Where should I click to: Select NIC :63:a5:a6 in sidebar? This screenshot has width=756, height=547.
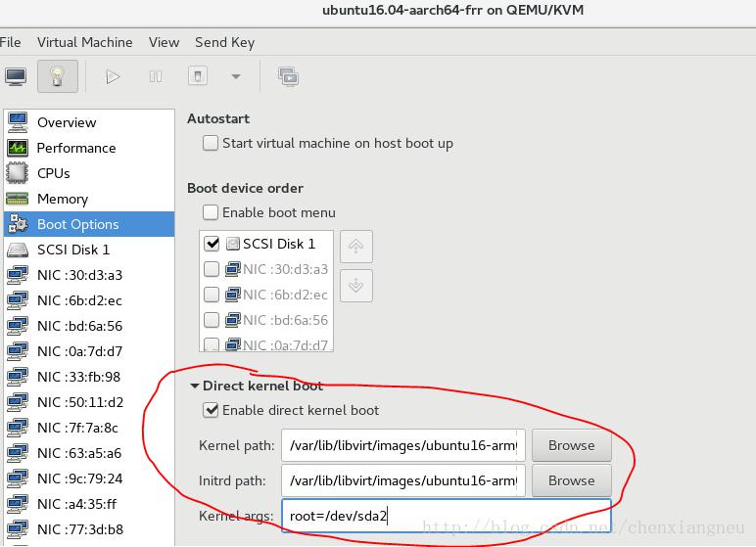tap(89, 453)
